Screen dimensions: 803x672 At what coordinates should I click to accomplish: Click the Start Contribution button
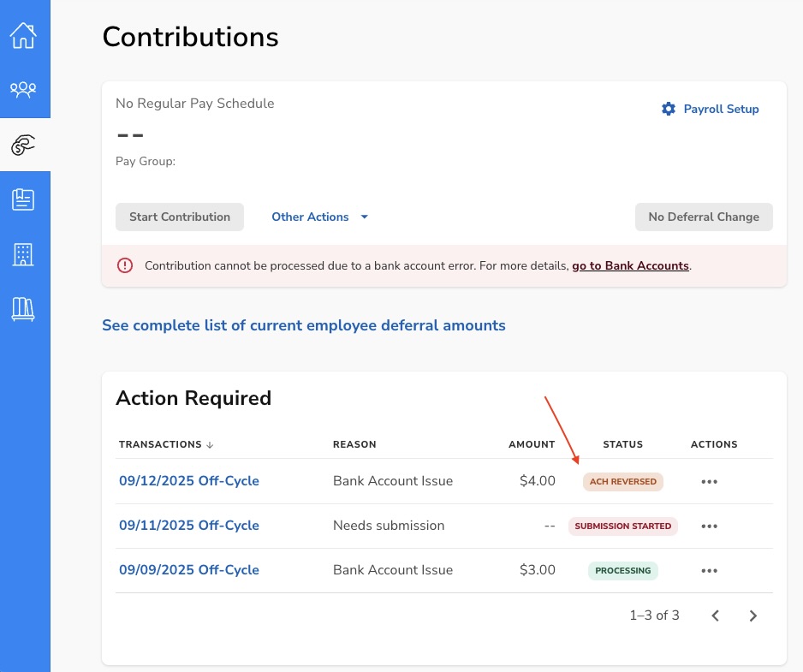tap(180, 217)
